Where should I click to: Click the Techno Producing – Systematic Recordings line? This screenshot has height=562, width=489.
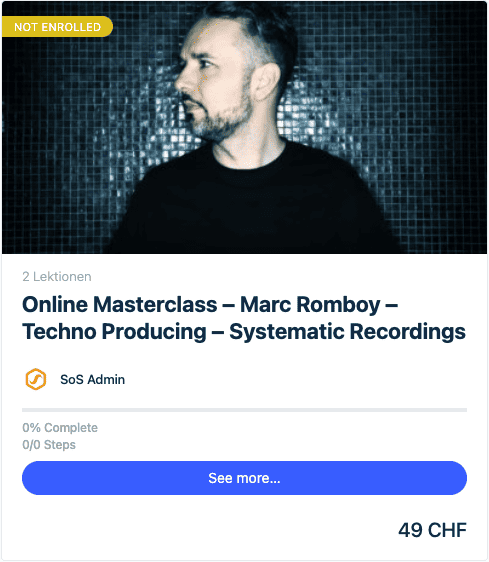(x=244, y=331)
